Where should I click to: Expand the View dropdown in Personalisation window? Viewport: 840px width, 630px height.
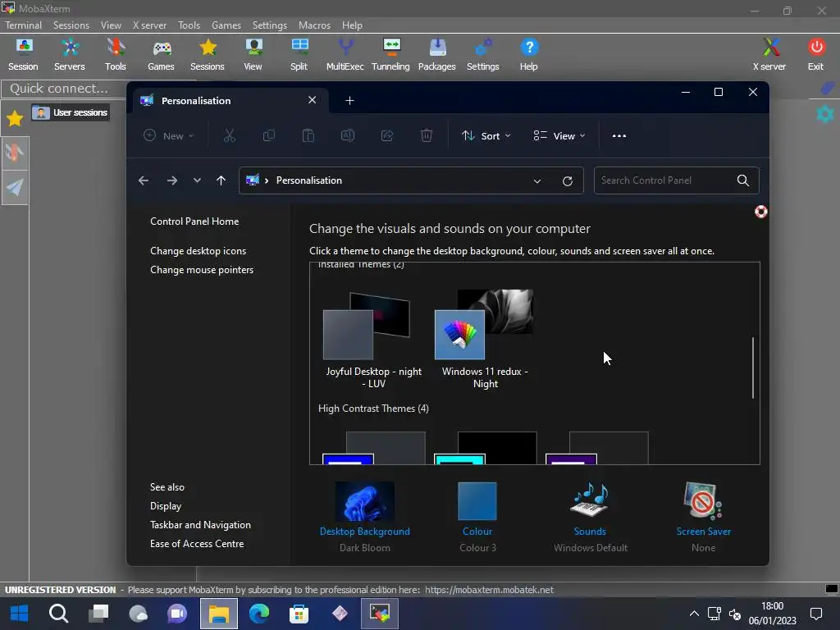[559, 135]
